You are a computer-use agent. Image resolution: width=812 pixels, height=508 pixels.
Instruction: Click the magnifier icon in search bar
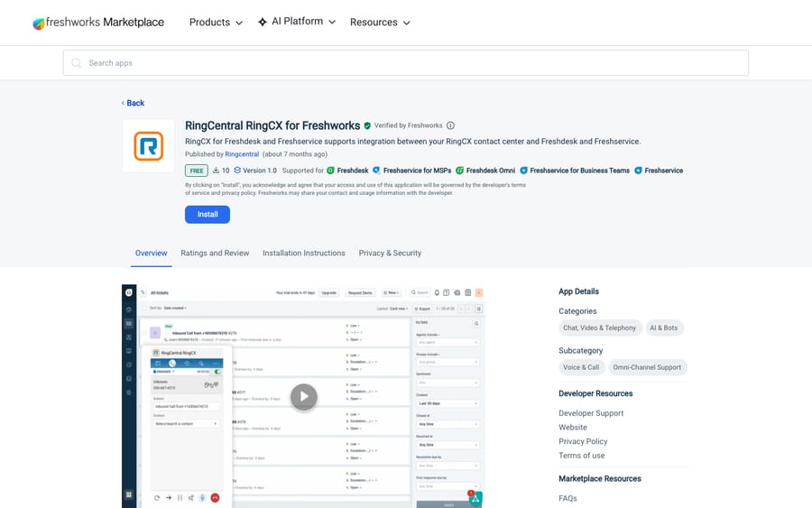(76, 62)
